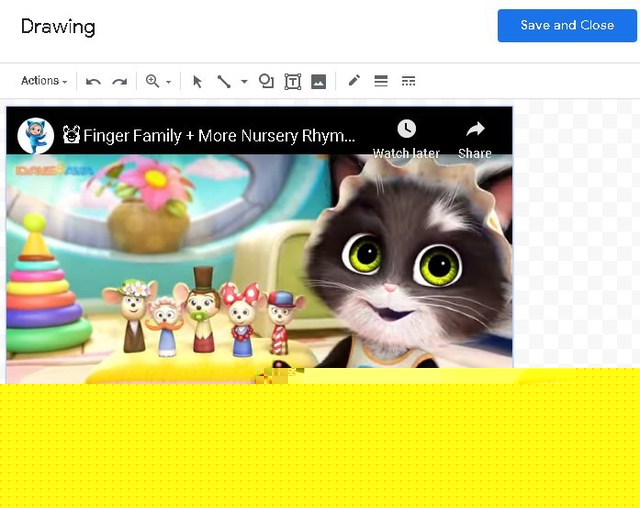
Task: Expand the line type dropdown arrow
Action: (x=244, y=81)
